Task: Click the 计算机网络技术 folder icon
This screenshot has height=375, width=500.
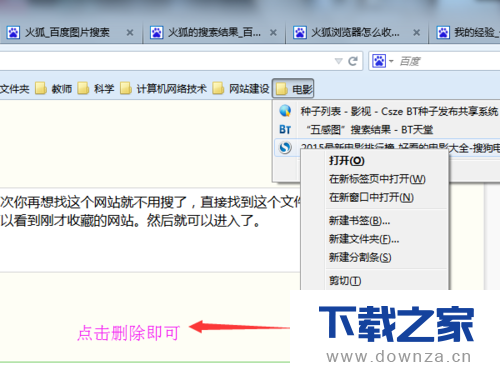Action: pos(125,88)
